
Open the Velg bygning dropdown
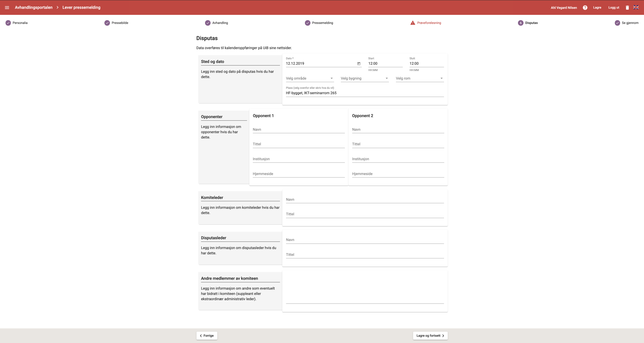tap(364, 78)
